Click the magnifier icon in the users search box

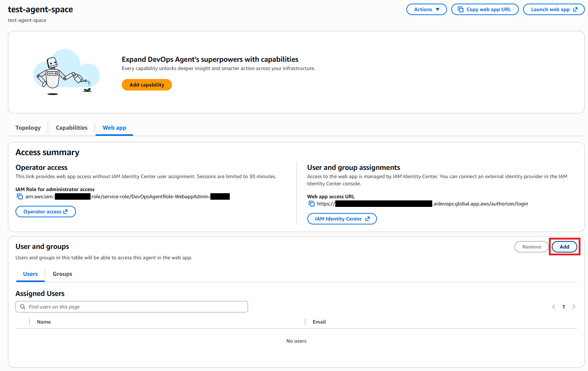click(x=23, y=307)
